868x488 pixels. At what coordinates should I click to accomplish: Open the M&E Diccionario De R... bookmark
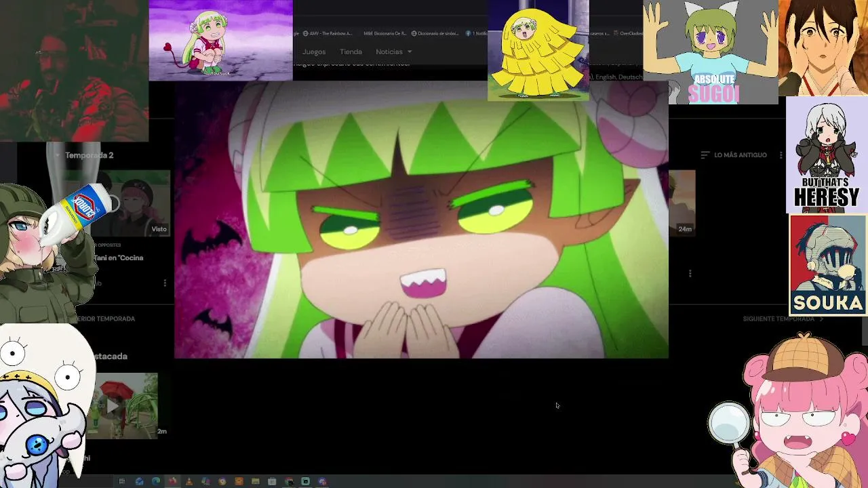point(384,33)
